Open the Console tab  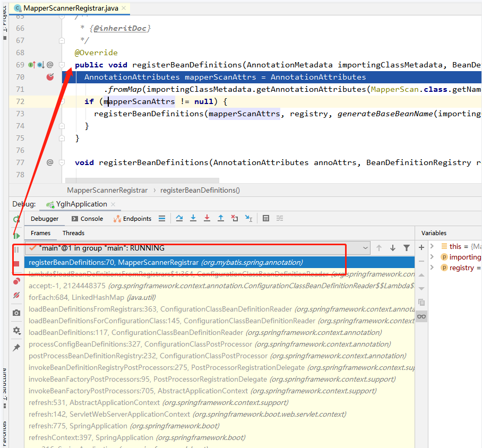coord(87,219)
